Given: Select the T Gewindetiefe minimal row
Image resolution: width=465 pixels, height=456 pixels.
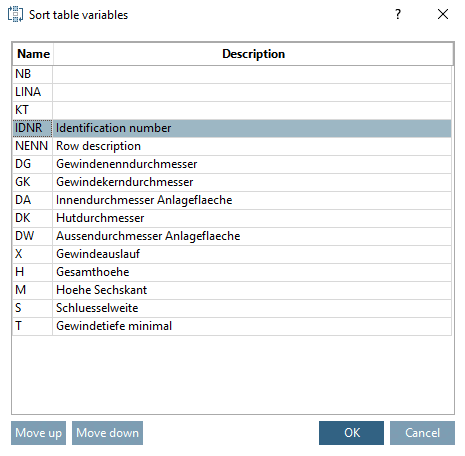Looking at the screenshot, I should [232, 326].
